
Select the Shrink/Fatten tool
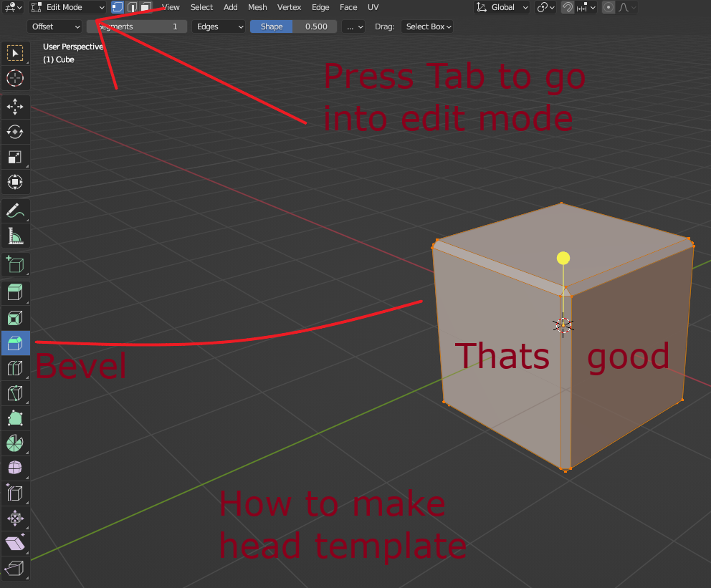(x=15, y=519)
